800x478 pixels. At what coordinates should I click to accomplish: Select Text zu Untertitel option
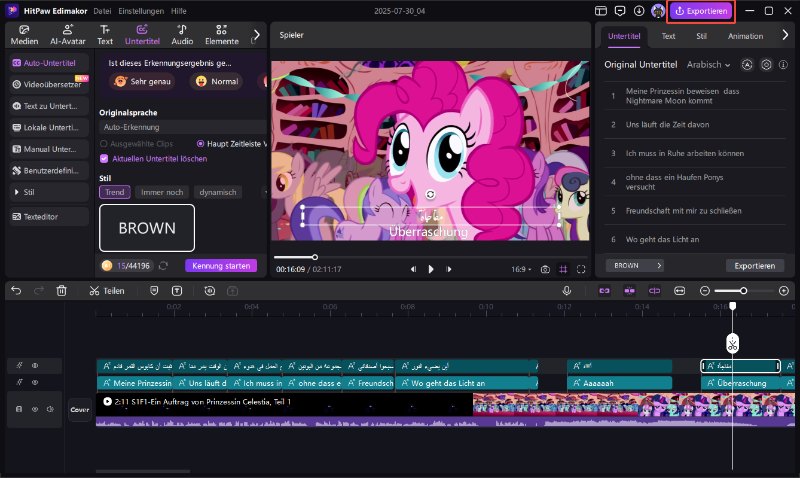coord(49,106)
